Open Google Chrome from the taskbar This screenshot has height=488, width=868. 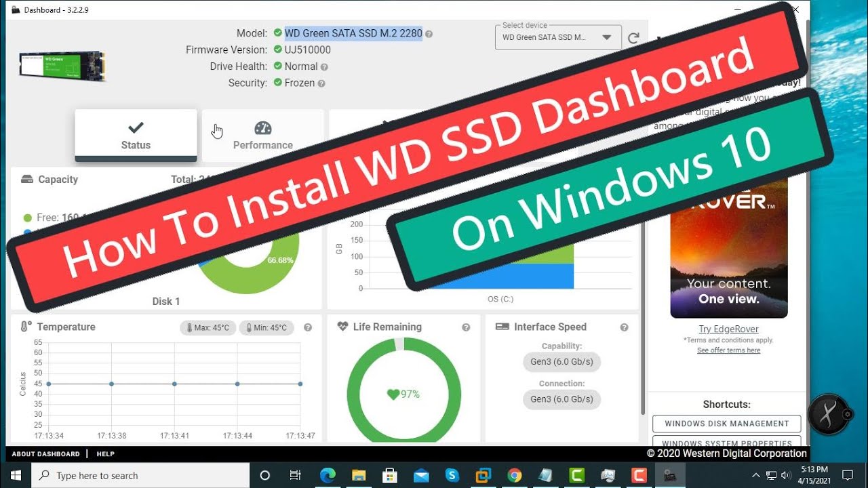[x=515, y=475]
